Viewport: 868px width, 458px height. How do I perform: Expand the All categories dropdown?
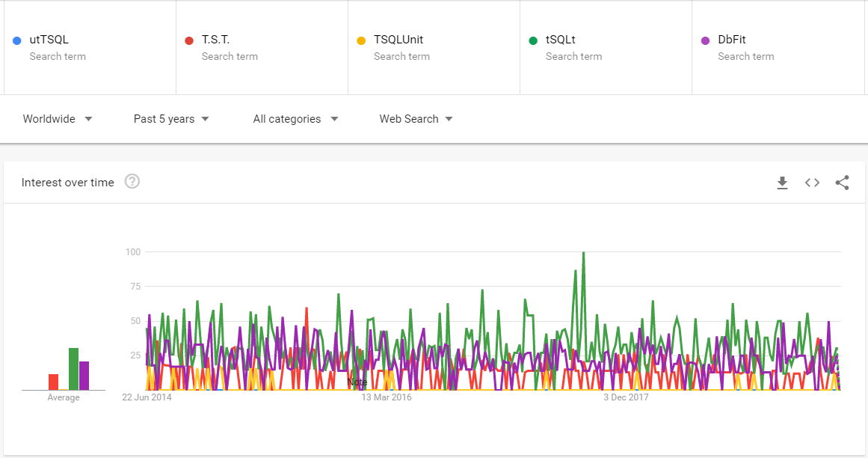(x=295, y=118)
